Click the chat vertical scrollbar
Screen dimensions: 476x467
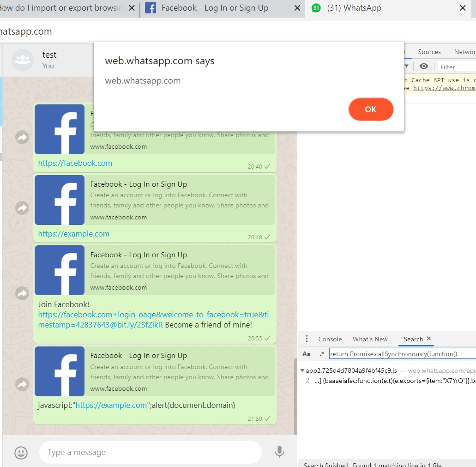pyautogui.click(x=295, y=396)
